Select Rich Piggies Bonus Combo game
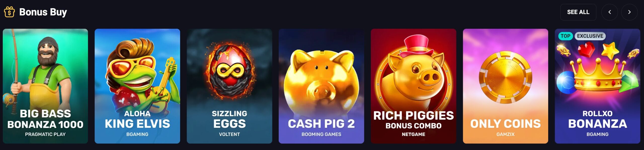This screenshot has height=150, width=644. [x=413, y=86]
